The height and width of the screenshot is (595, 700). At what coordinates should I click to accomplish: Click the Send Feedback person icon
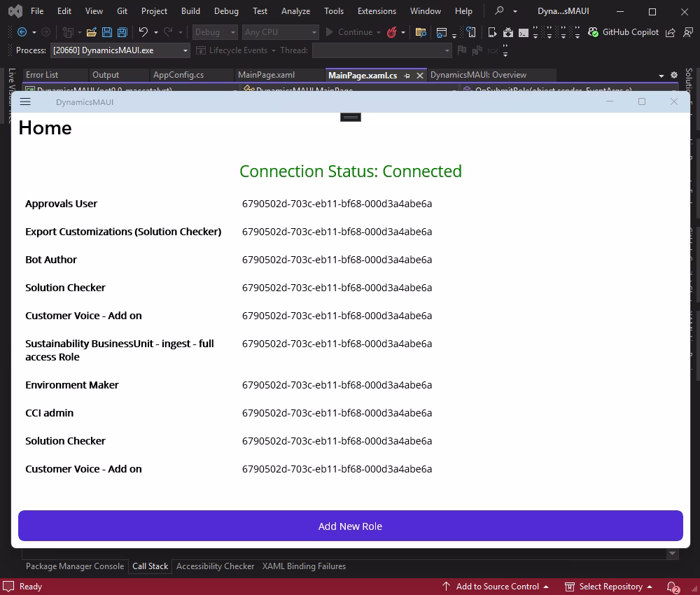688,32
